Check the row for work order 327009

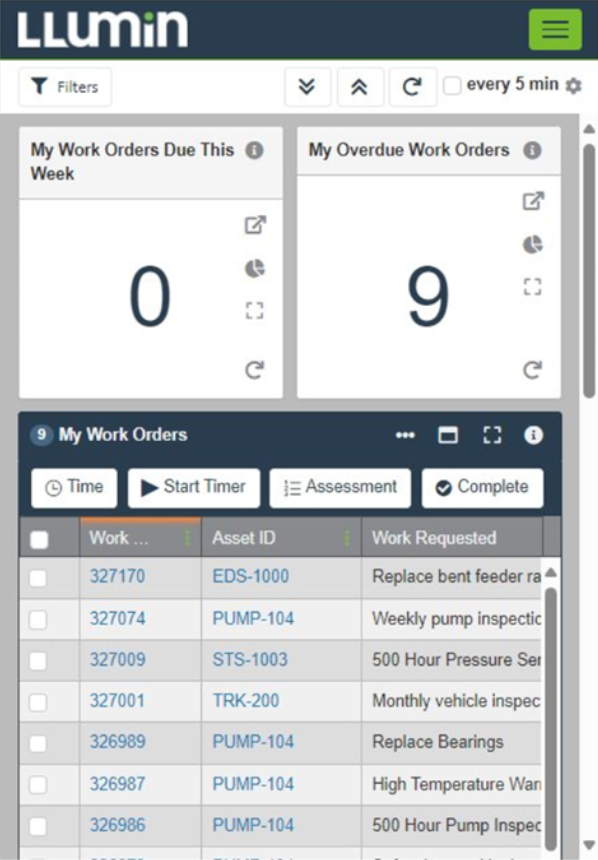coord(38,661)
